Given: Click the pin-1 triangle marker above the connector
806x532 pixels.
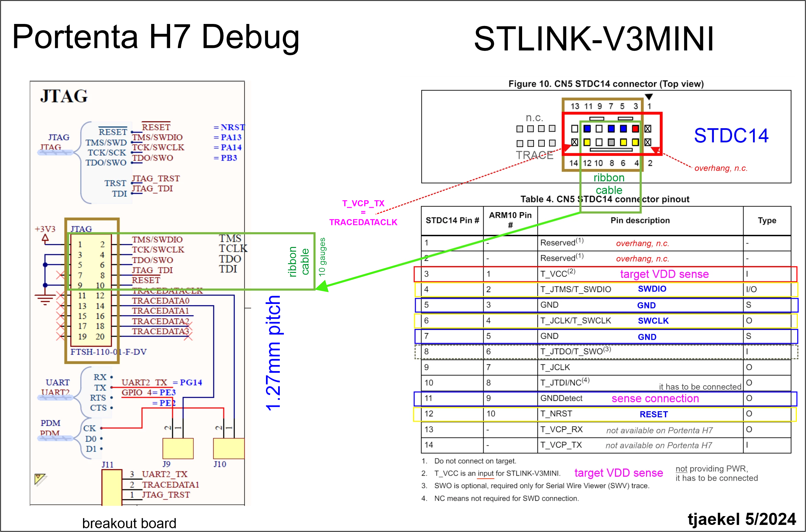Looking at the screenshot, I should click(x=649, y=97).
